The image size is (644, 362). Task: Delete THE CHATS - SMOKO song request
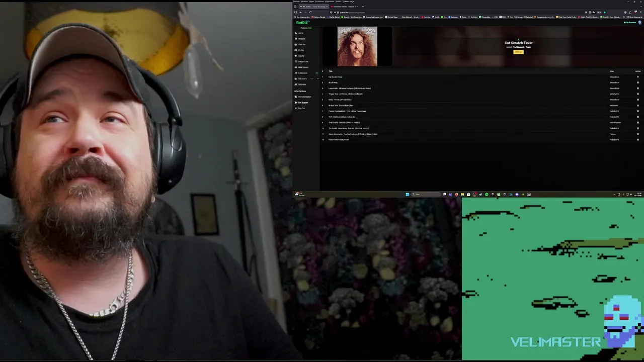click(638, 123)
